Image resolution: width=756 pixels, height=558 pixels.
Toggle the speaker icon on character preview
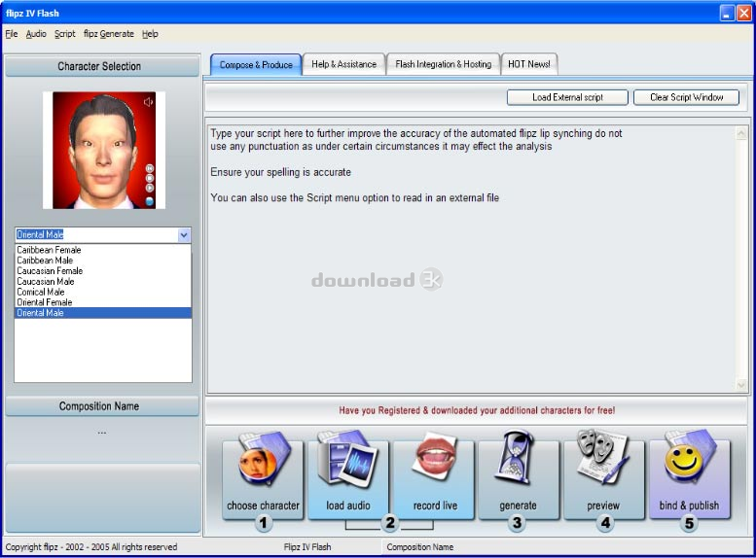148,102
